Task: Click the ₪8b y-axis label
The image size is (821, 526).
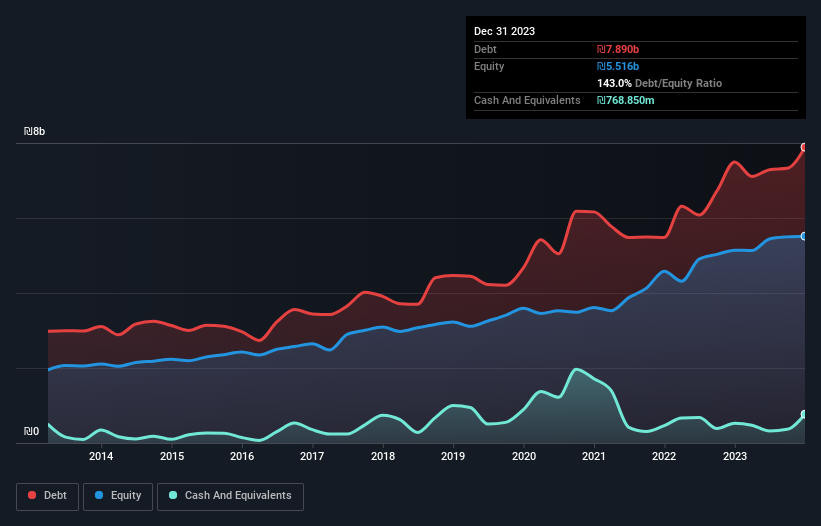Action: click(35, 132)
